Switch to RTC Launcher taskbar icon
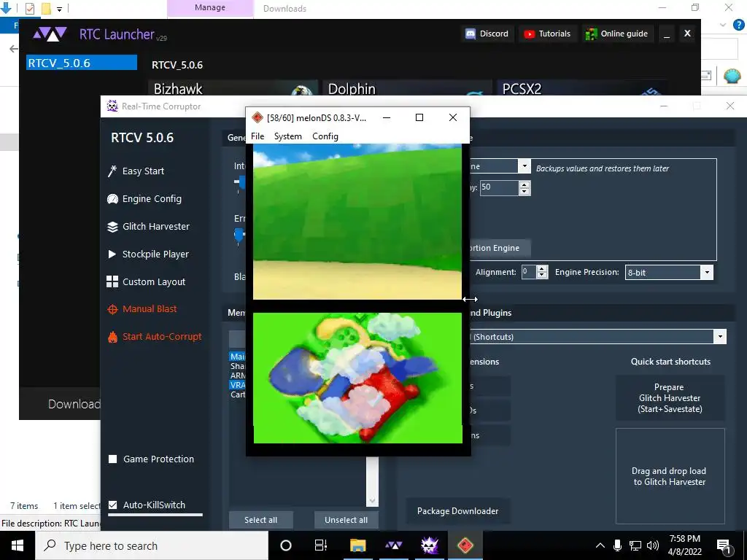This screenshot has width=747, height=560. point(393,545)
